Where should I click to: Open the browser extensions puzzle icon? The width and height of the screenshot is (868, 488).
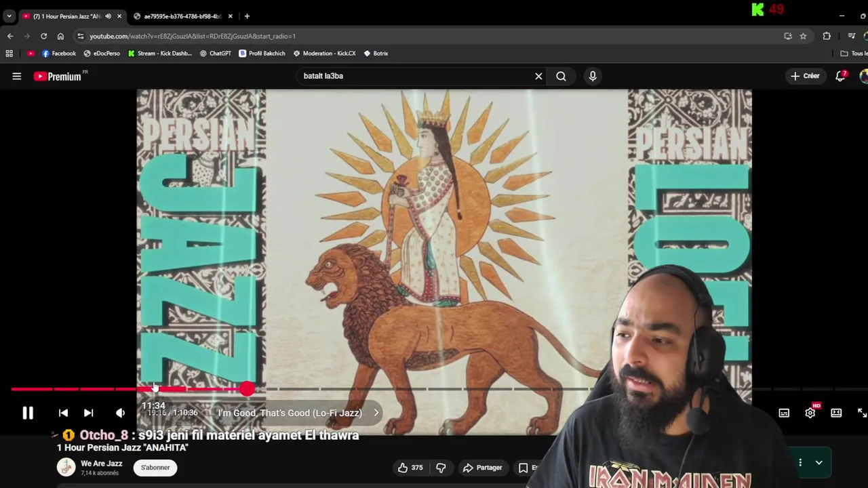(827, 36)
